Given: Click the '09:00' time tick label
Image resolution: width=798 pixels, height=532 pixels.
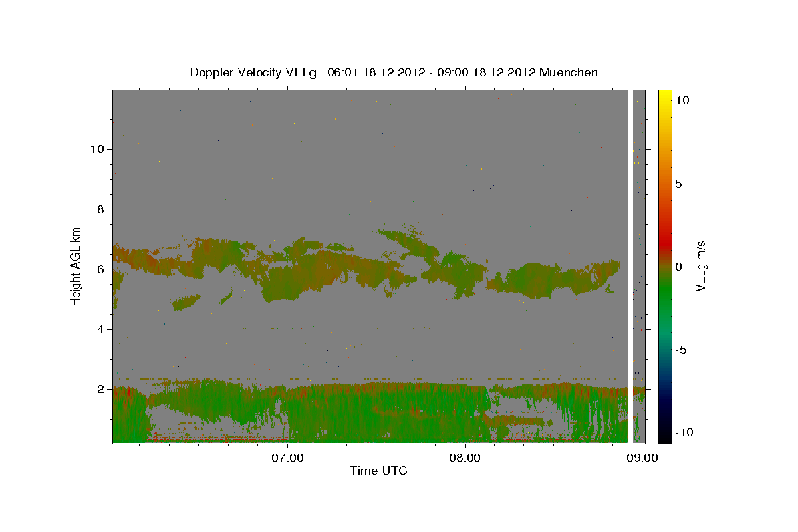Looking at the screenshot, I should click(641, 458).
